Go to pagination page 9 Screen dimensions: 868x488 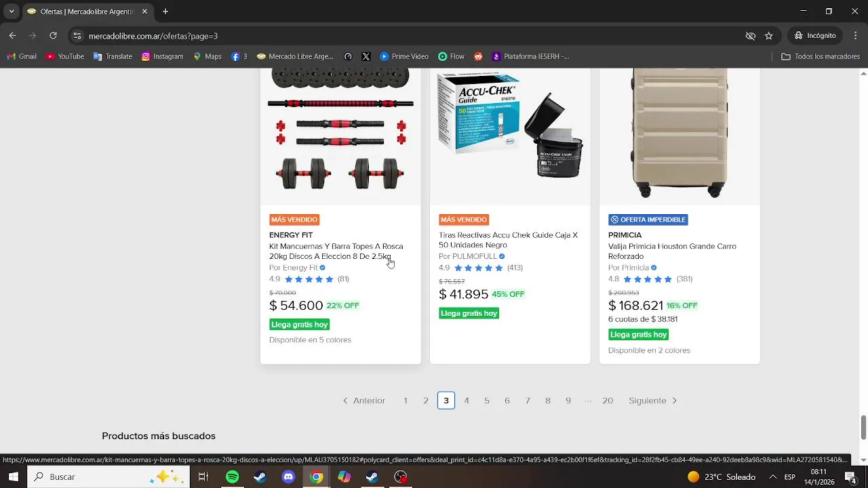tap(568, 401)
